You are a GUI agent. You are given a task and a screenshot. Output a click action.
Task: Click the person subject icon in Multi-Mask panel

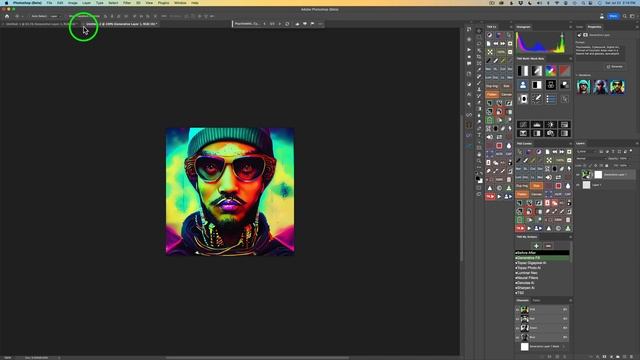click(x=523, y=85)
